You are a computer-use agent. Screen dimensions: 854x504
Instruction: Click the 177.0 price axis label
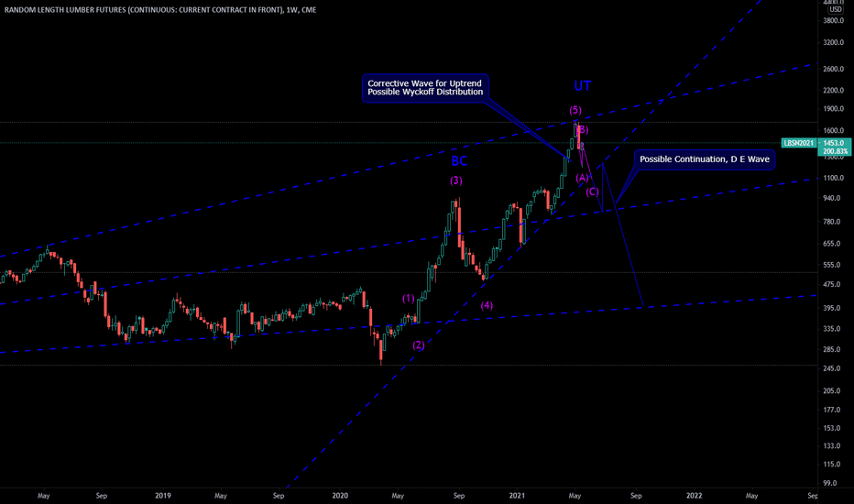pos(832,410)
